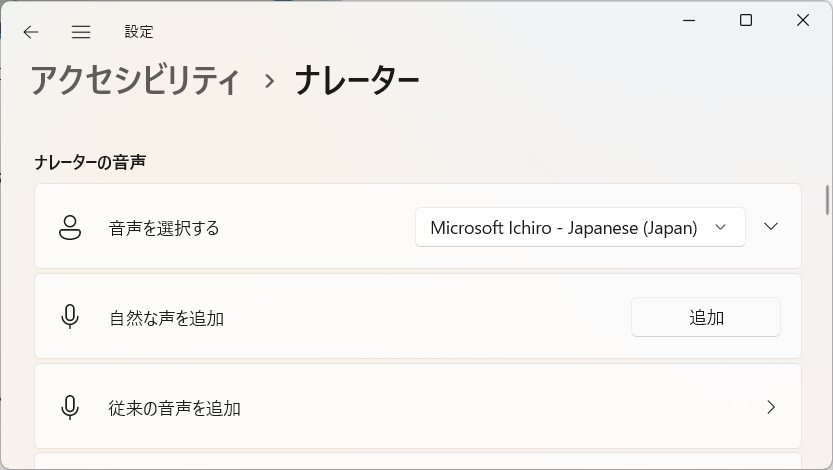Minimize the Settings window

click(x=689, y=20)
